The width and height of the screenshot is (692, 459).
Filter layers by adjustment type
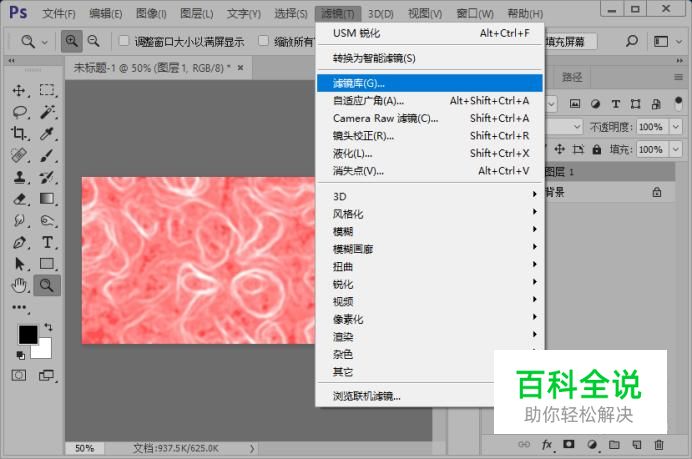click(595, 104)
